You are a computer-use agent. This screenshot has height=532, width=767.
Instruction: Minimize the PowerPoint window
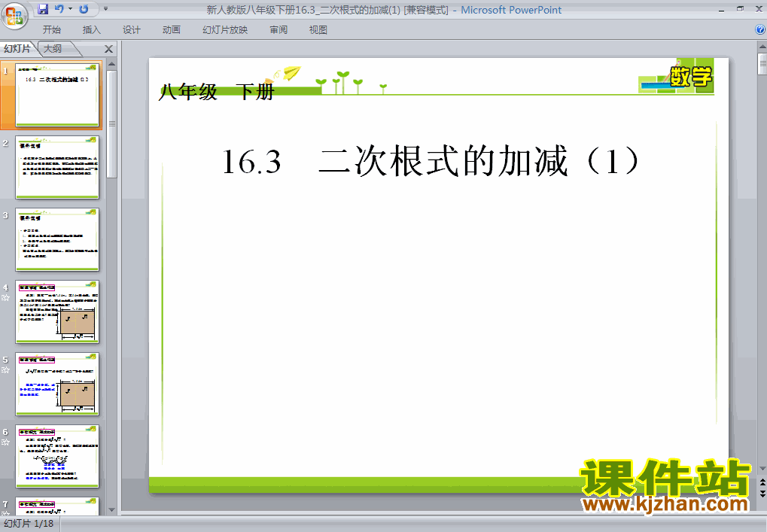point(722,9)
